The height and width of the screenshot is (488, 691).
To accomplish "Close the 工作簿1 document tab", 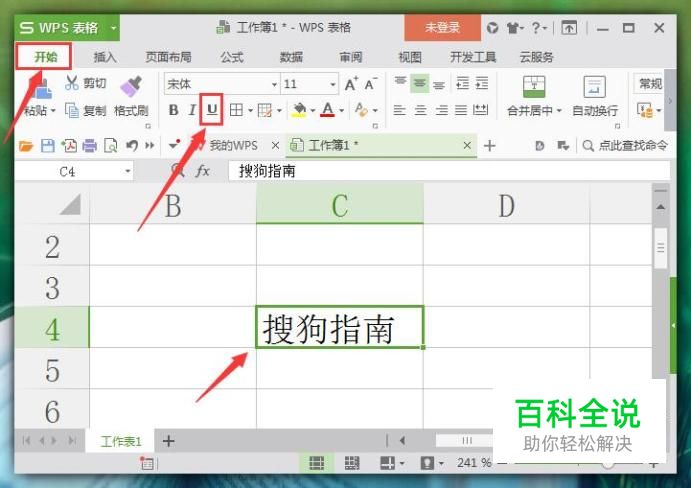I will pyautogui.click(x=467, y=145).
